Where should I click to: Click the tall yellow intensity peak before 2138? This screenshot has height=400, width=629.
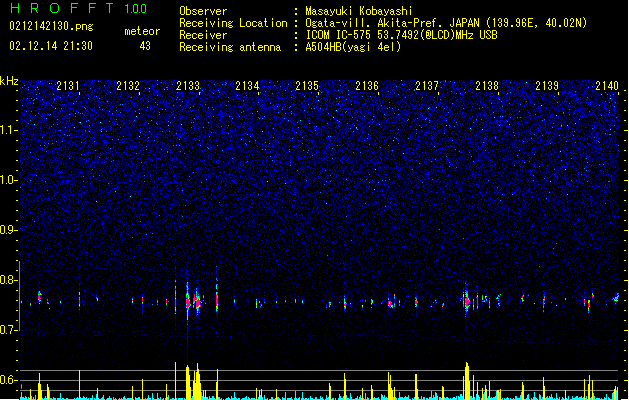pyautogui.click(x=467, y=380)
